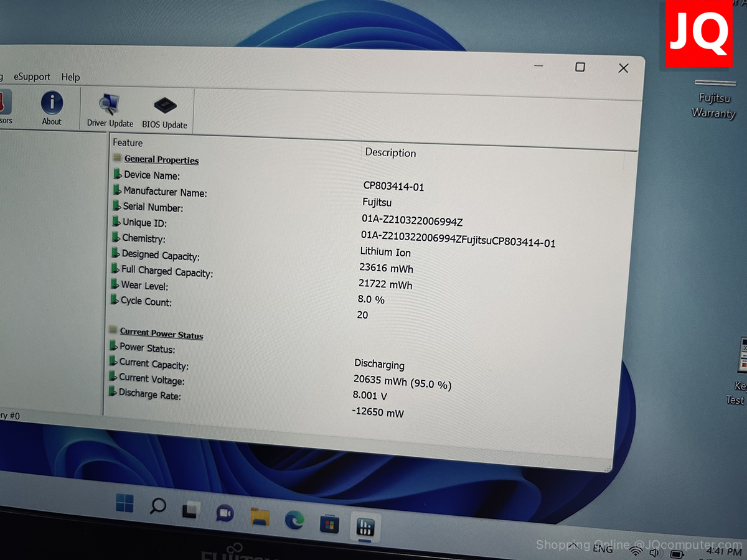Click the folder icon beside Current Power Status
The height and width of the screenshot is (560, 747).
(113, 330)
